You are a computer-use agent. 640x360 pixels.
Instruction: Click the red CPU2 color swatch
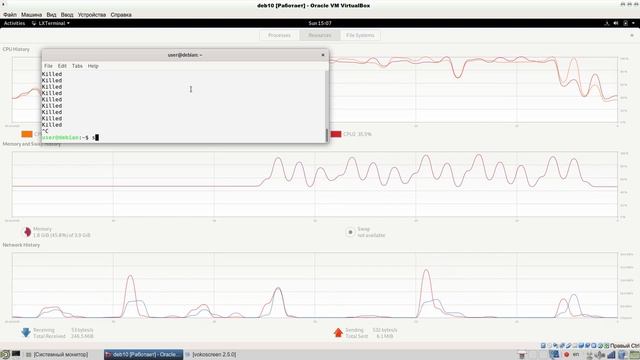tap(336, 134)
